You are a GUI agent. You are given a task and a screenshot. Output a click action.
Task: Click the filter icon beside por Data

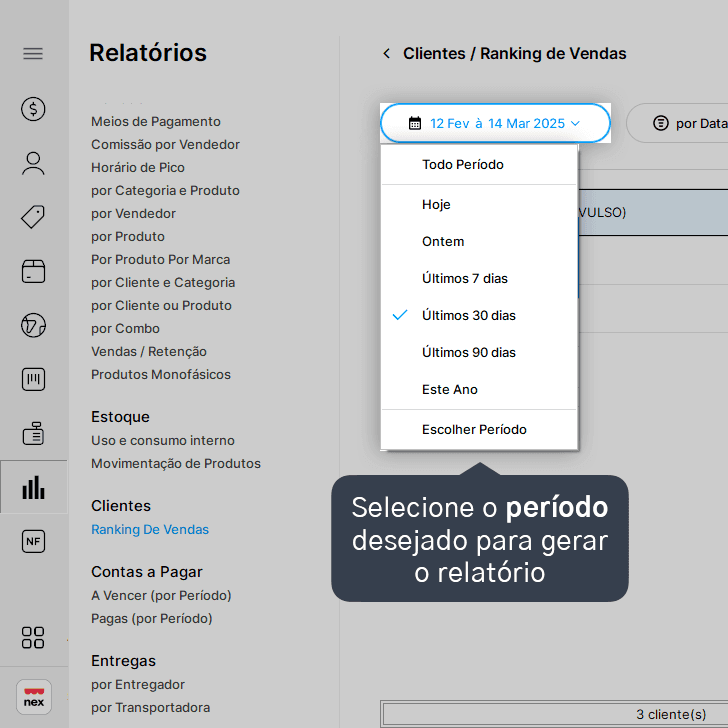[661, 124]
